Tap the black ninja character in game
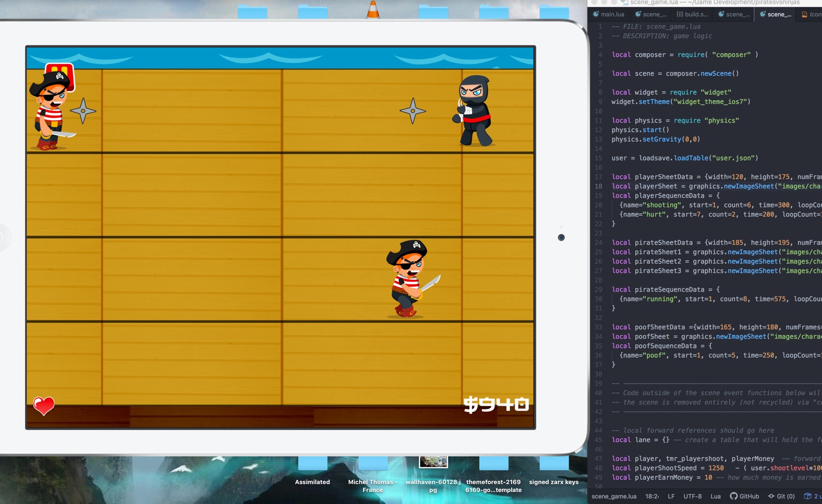This screenshot has width=822, height=504. (473, 111)
